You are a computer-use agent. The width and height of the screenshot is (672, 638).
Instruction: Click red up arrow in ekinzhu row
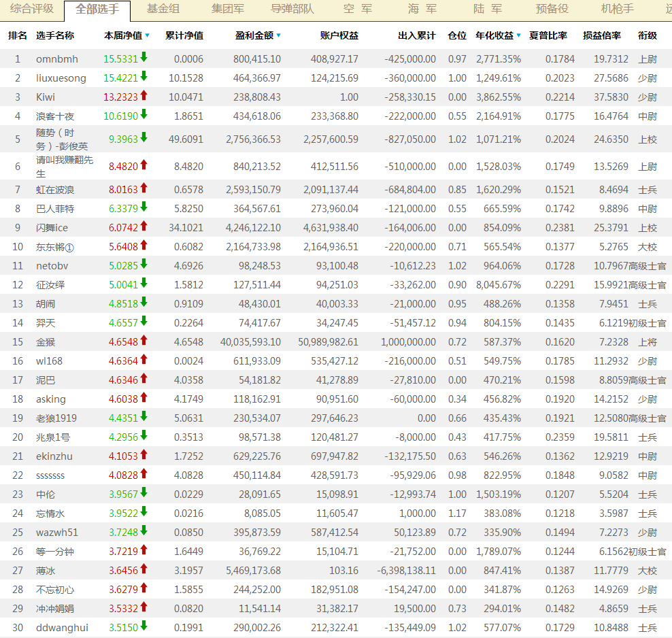click(x=144, y=454)
